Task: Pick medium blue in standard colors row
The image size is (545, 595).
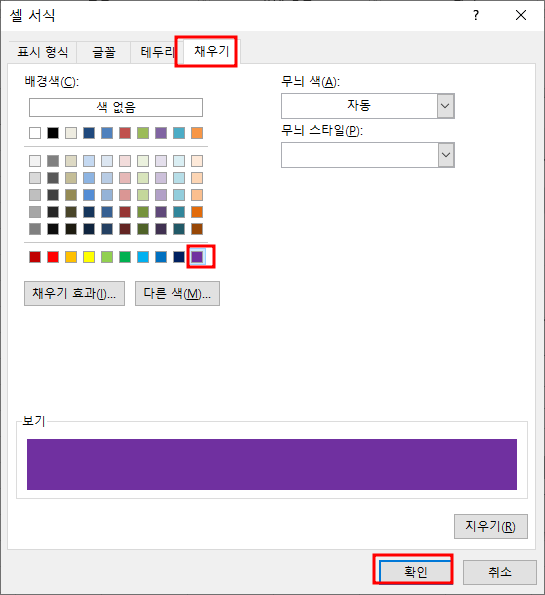Action: (x=161, y=257)
